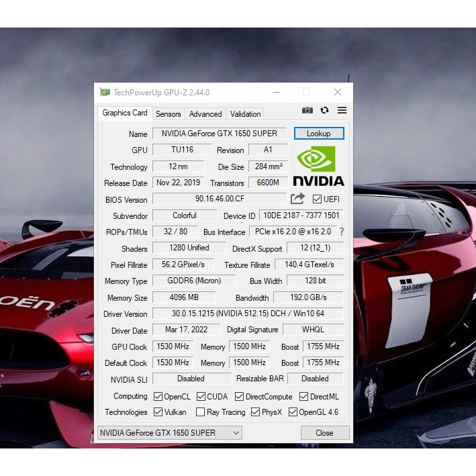The width and height of the screenshot is (476, 476).
Task: Click the NVIDIA logo image
Action: coord(318,166)
